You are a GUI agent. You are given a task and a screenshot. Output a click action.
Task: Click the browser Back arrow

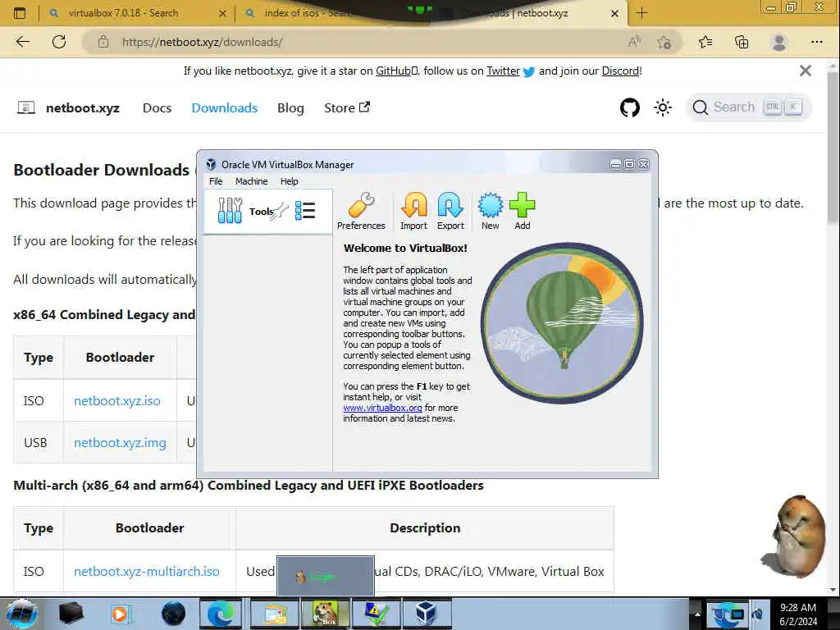point(22,42)
